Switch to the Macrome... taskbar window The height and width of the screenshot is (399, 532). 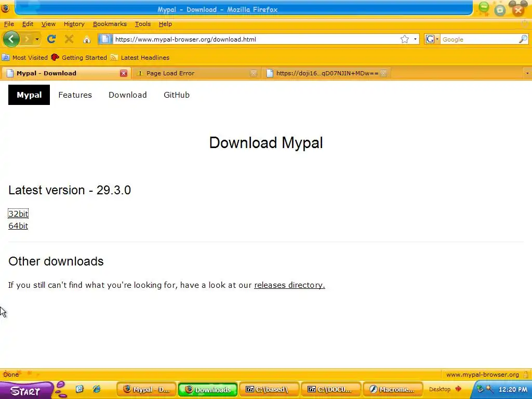[393, 390]
